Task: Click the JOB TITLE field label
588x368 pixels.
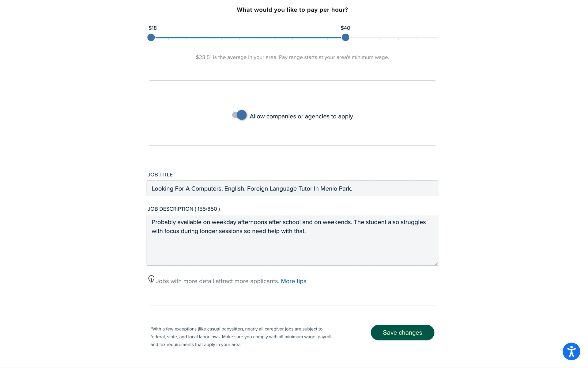Action: [x=160, y=174]
